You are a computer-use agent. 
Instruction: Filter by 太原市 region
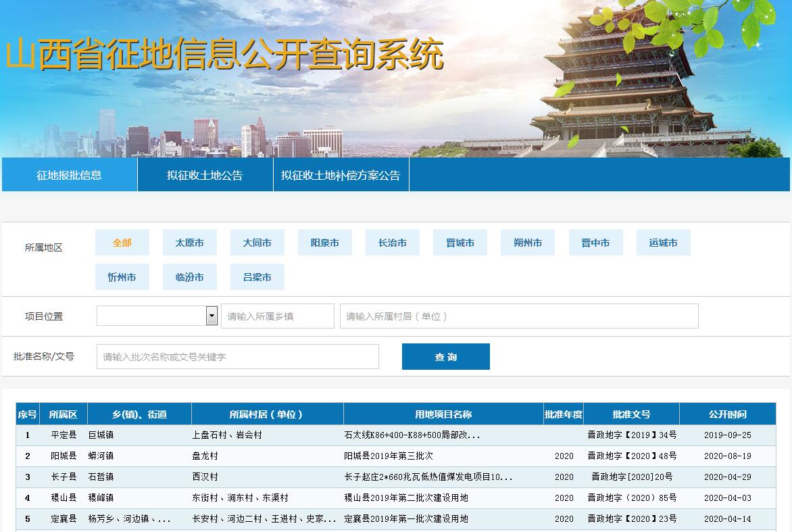pyautogui.click(x=189, y=243)
